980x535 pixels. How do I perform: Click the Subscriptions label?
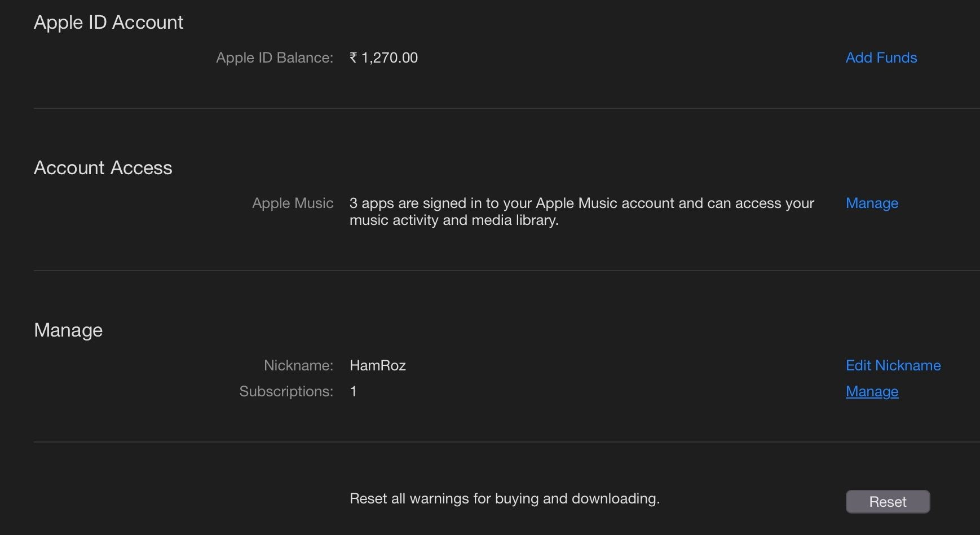point(286,391)
